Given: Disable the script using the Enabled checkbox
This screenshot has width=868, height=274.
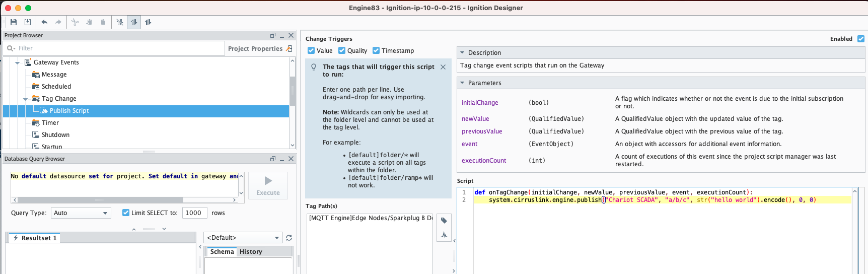Looking at the screenshot, I should pos(861,39).
